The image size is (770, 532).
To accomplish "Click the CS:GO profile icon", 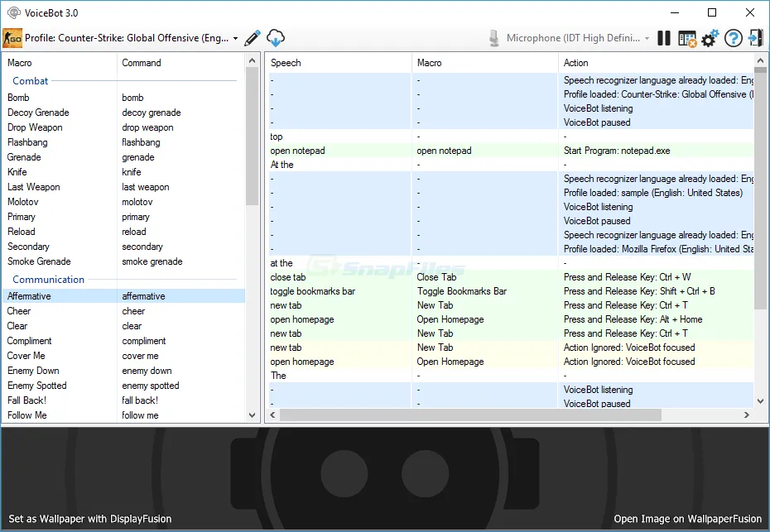I will tap(12, 38).
